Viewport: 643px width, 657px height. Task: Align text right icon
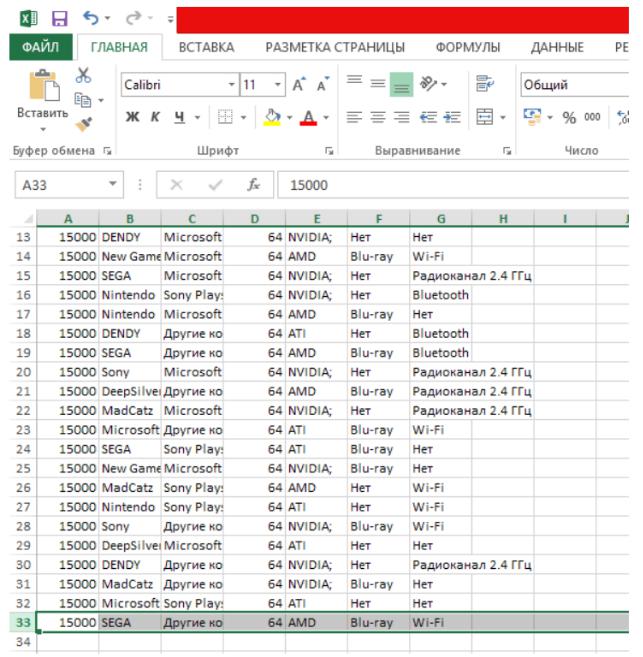click(x=401, y=117)
